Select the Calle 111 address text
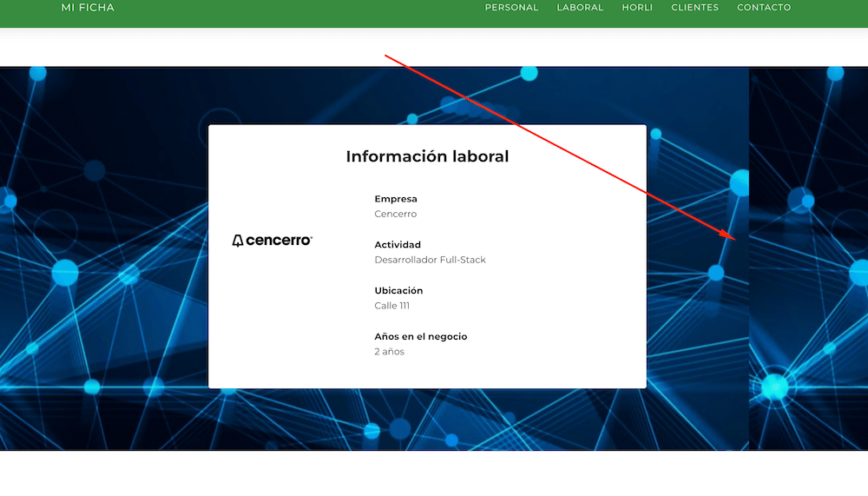The image size is (868, 496). 392,307
